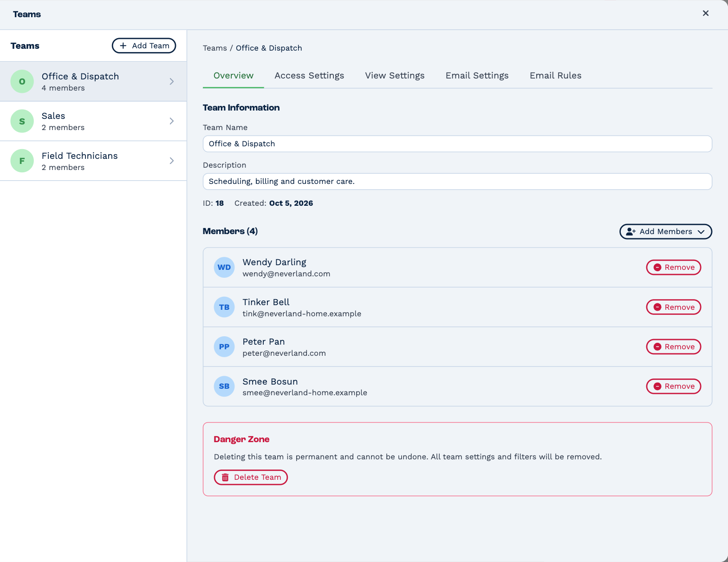Screen dimensions: 728x562
Task: Click Office & Dispatch in the breadcrumb
Action: coord(269,48)
